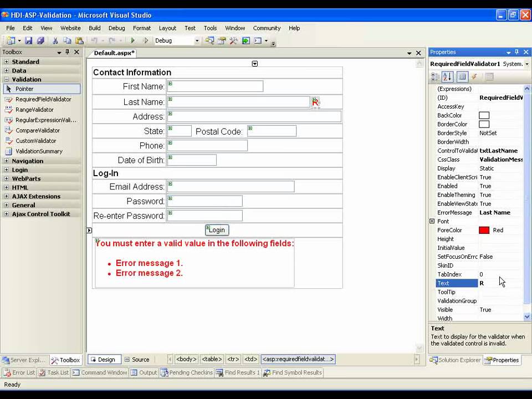Image resolution: width=532 pixels, height=399 pixels.
Task: Click the Email Address text box
Action: pos(231,187)
